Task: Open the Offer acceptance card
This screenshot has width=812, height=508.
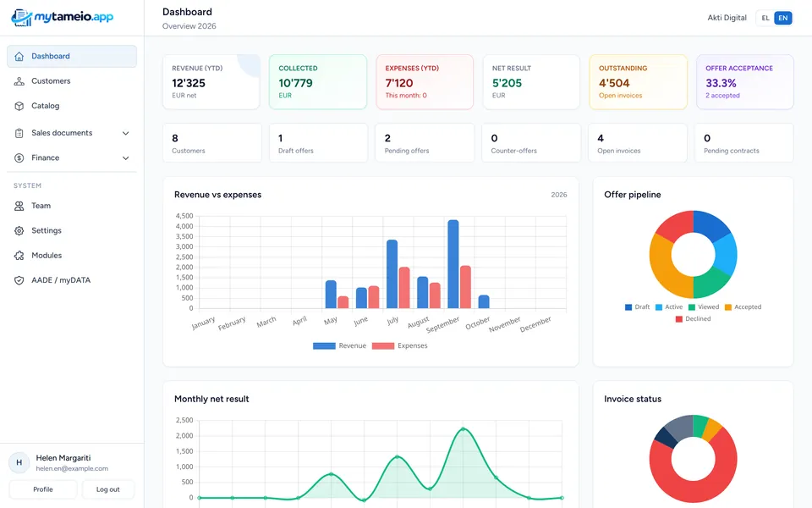Action: tap(744, 82)
